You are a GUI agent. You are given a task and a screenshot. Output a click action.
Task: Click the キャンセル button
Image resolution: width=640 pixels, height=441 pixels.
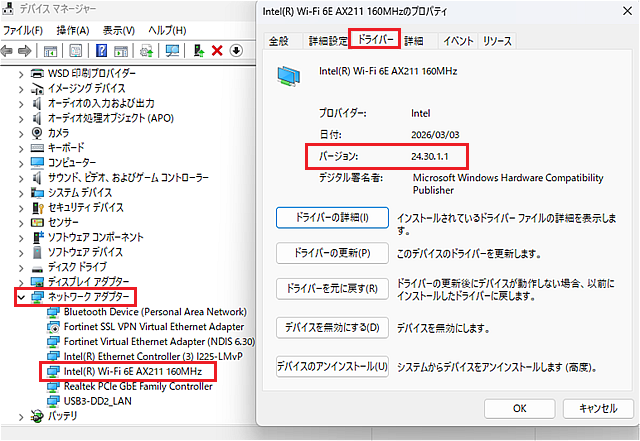pos(598,408)
